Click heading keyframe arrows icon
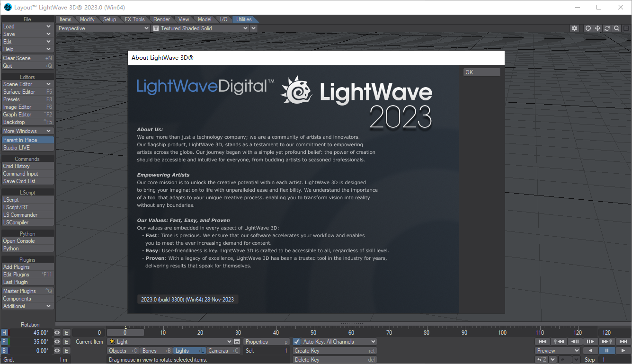 click(x=57, y=333)
